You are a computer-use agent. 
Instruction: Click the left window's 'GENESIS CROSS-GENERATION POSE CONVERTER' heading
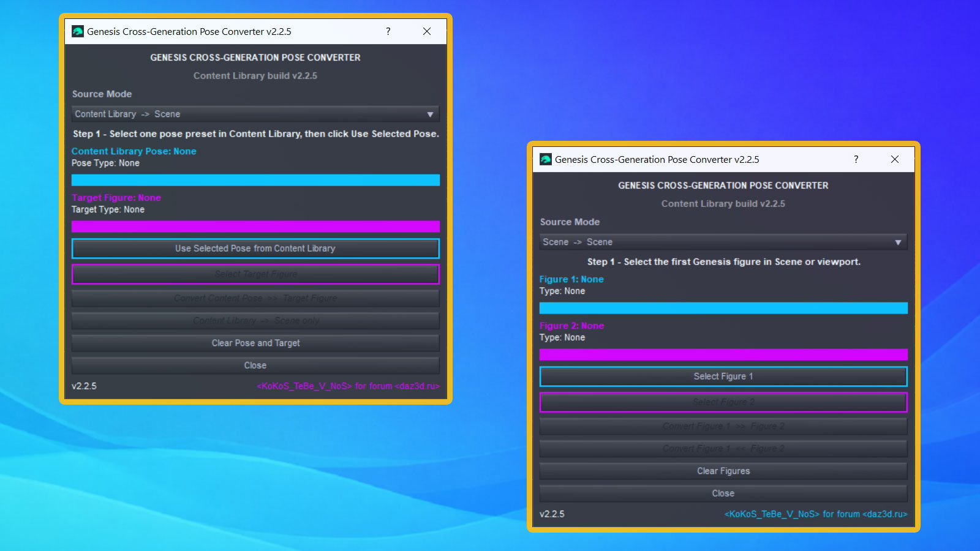[255, 58]
